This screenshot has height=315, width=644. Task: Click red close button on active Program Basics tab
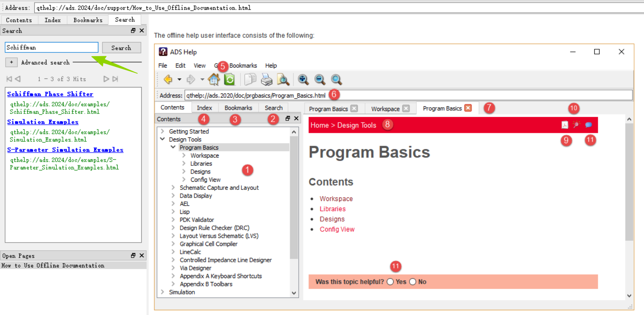[x=468, y=108]
